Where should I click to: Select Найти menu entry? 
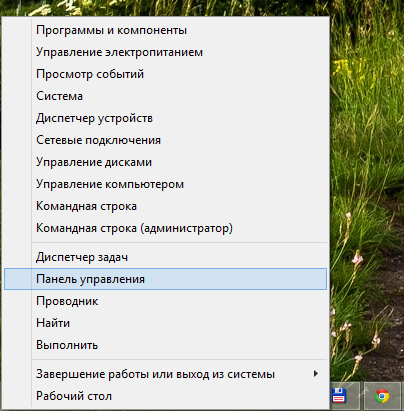[x=165, y=323]
